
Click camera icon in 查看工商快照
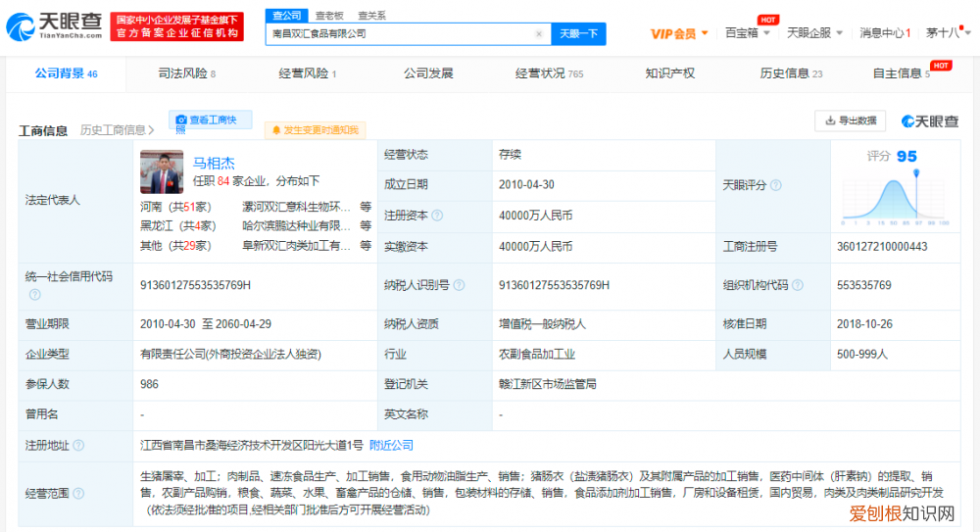(x=181, y=121)
